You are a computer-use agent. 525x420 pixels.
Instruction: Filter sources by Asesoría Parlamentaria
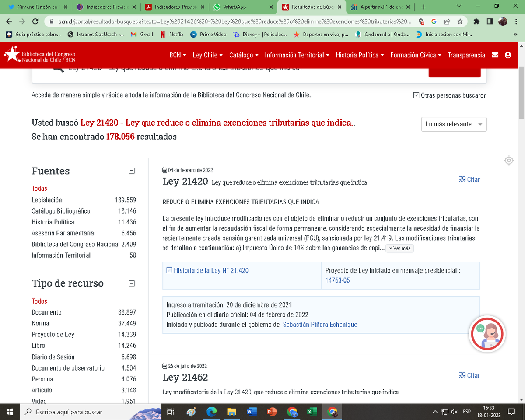tap(63, 233)
